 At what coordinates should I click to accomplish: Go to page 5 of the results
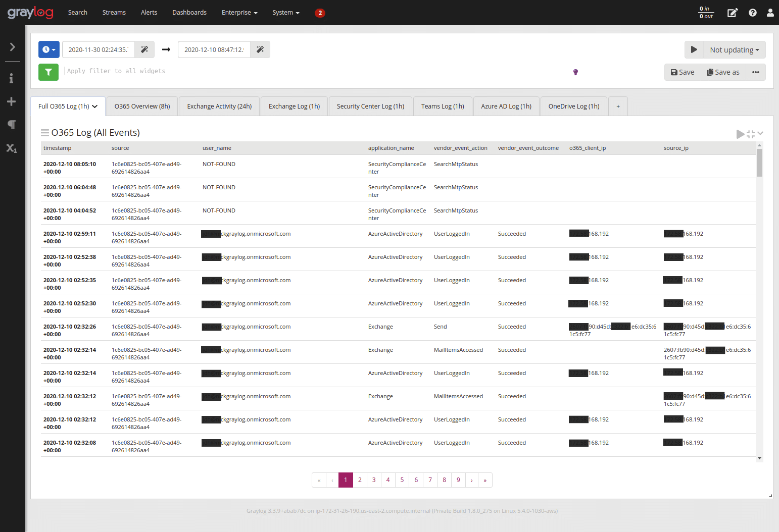(x=402, y=480)
